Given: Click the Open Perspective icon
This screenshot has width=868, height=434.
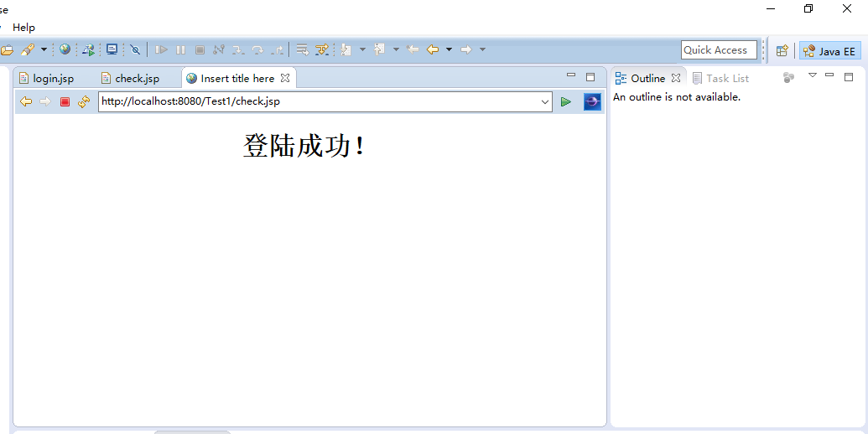Looking at the screenshot, I should coord(782,50).
